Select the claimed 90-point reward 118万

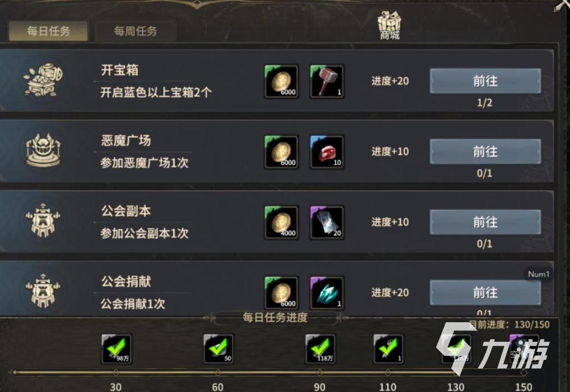(x=320, y=349)
